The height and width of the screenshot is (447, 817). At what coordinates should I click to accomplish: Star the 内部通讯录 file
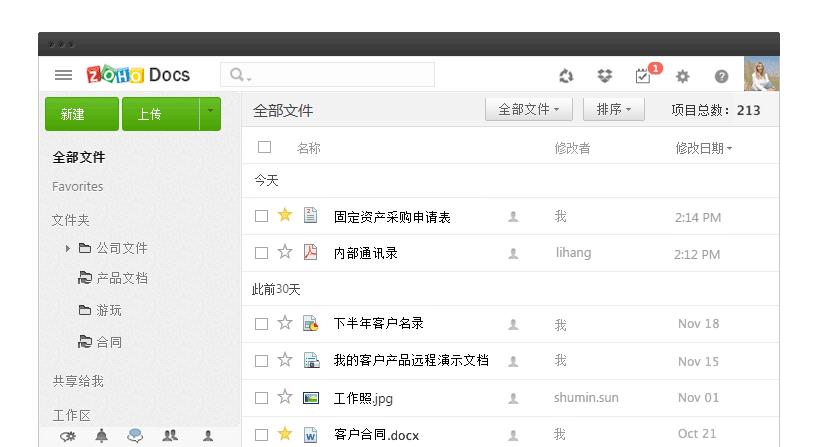click(284, 252)
